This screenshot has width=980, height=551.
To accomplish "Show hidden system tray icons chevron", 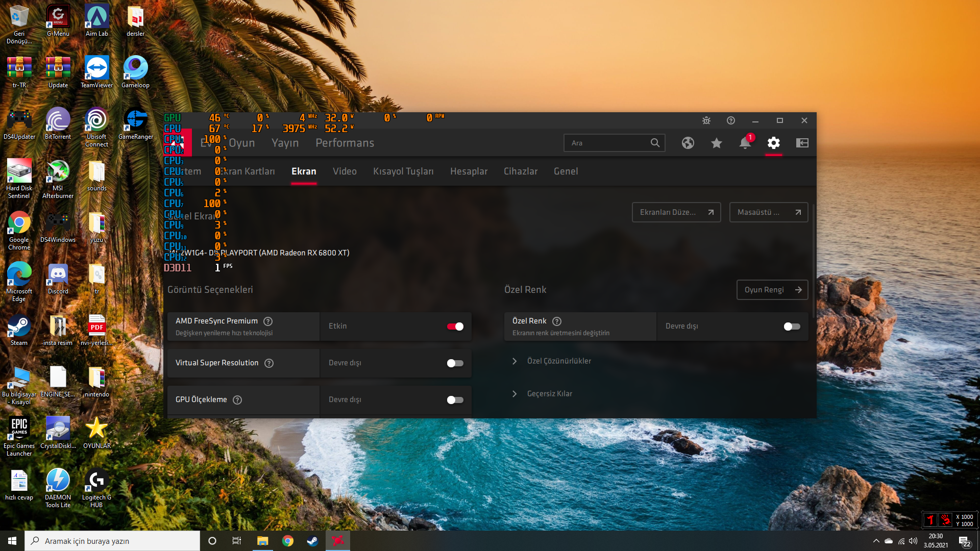I will point(876,541).
